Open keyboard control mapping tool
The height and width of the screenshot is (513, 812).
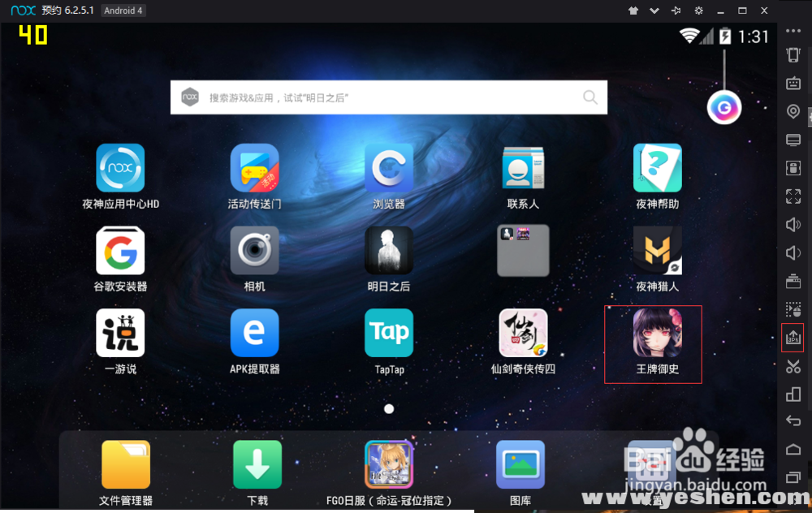[793, 83]
